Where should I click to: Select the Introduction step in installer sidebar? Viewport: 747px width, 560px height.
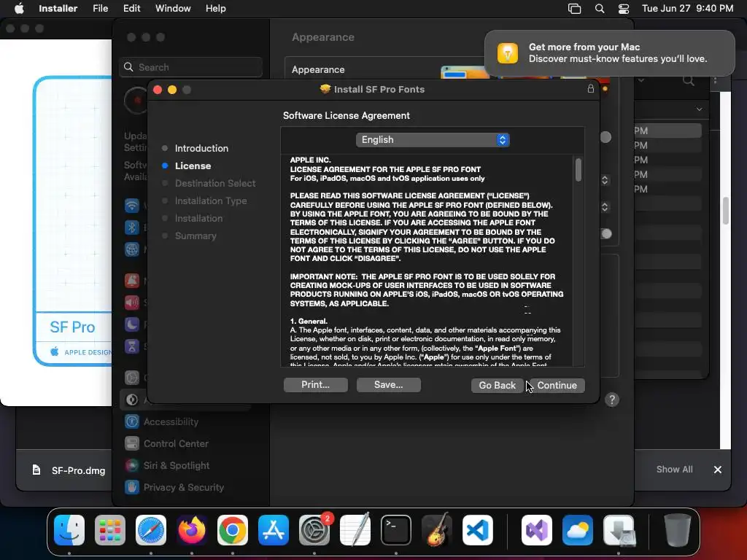tap(201, 148)
